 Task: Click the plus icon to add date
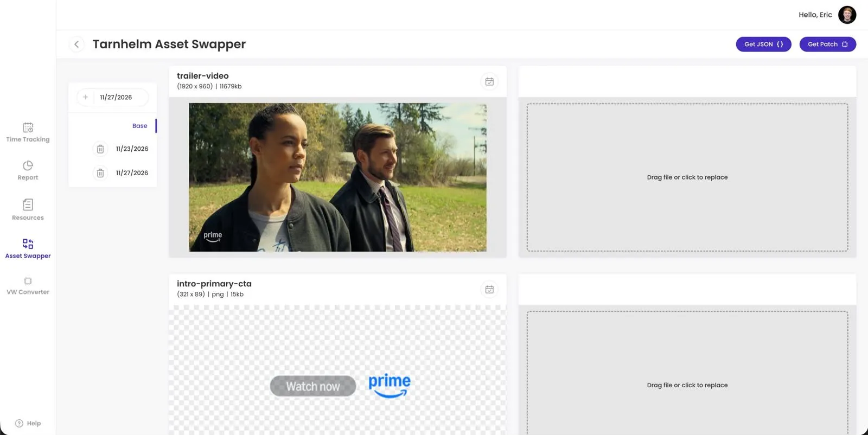(x=85, y=97)
